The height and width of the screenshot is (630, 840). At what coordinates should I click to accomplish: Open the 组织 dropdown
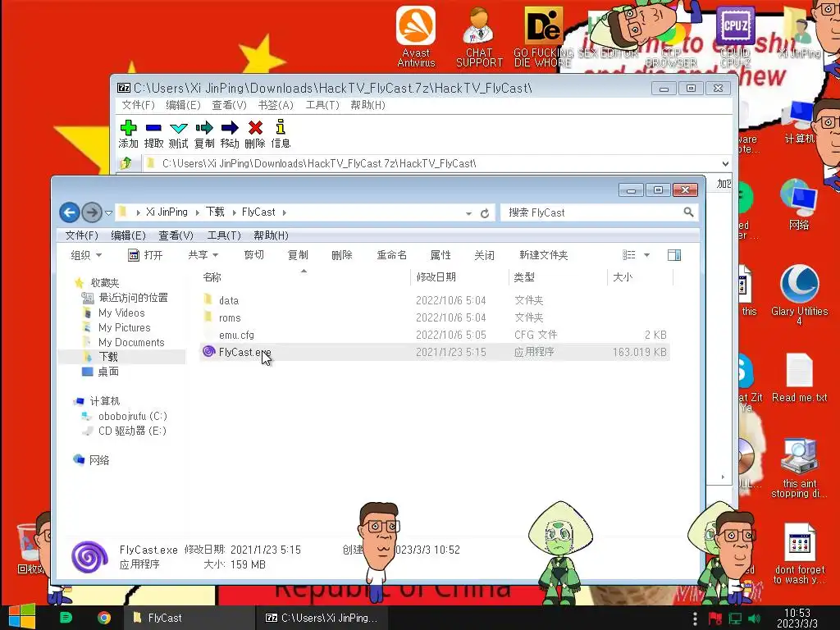[86, 255]
